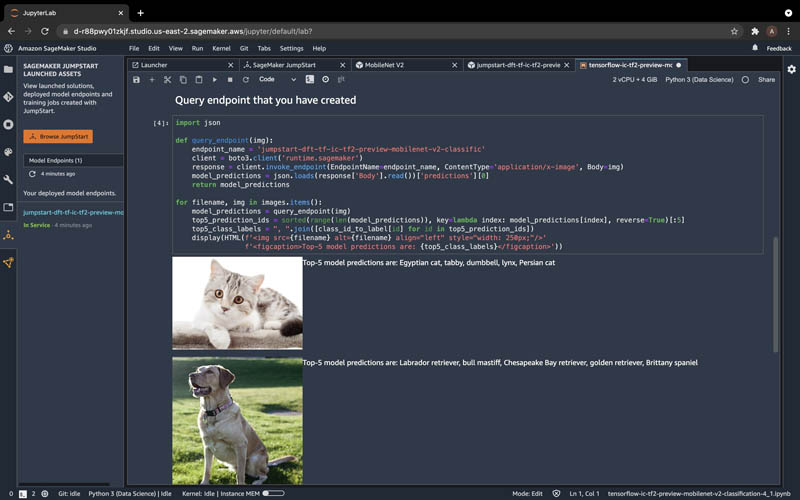800x500 pixels.
Task: Open the Python 3 (Data Science) kernel selector
Action: click(699, 80)
